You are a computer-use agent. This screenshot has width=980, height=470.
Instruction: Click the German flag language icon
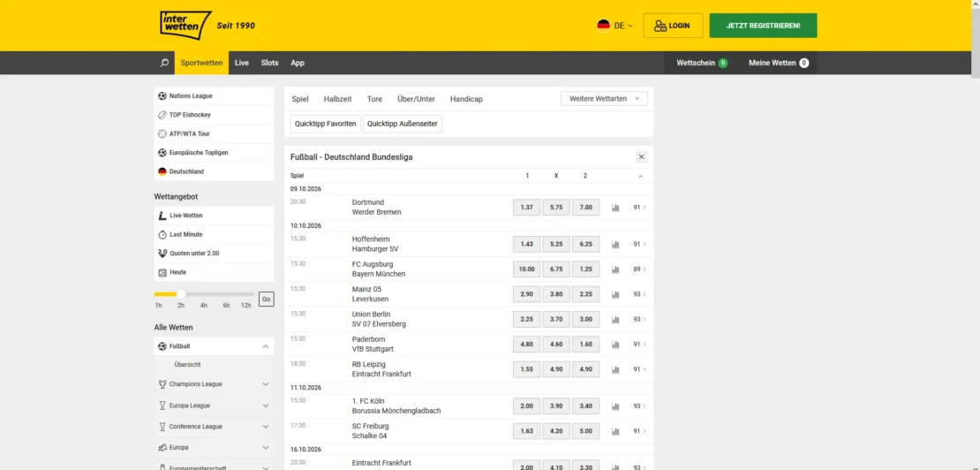click(603, 26)
